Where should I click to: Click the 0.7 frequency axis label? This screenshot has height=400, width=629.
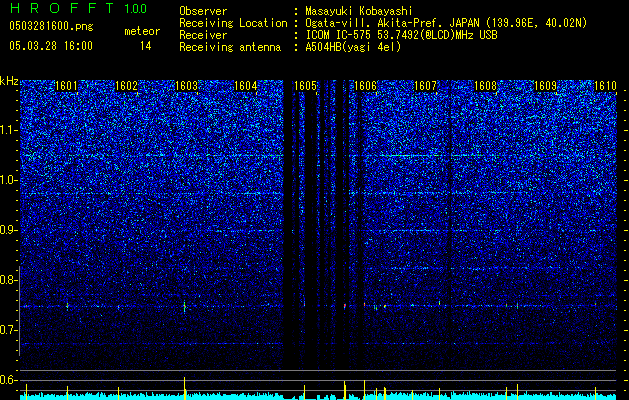click(9, 330)
